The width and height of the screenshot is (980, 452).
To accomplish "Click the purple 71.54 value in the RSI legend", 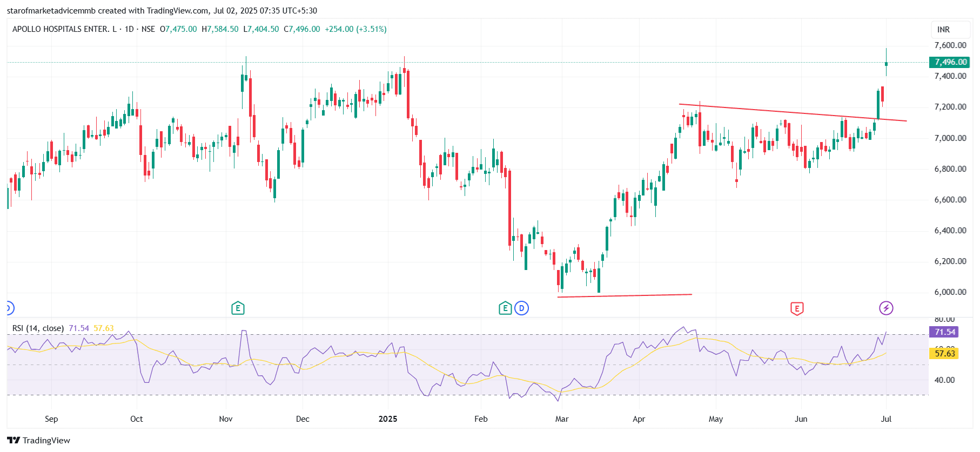I will tap(79, 328).
